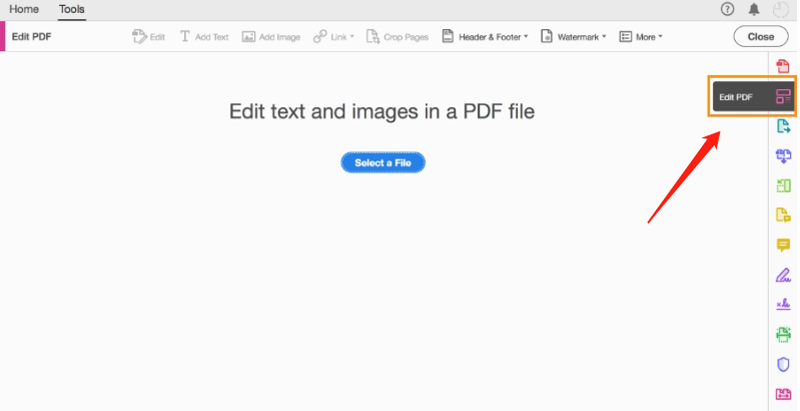Open the Protect shield sidebar tool
The height and width of the screenshot is (411, 800).
click(x=783, y=364)
